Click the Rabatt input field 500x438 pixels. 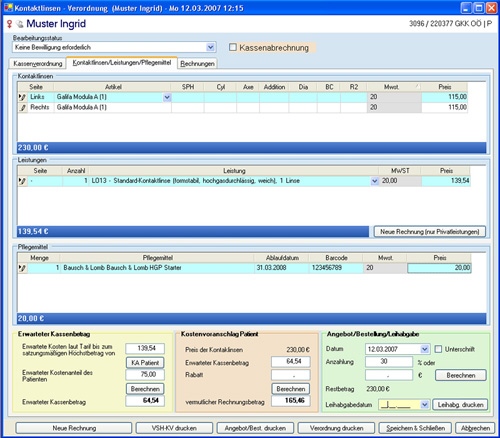coord(291,375)
